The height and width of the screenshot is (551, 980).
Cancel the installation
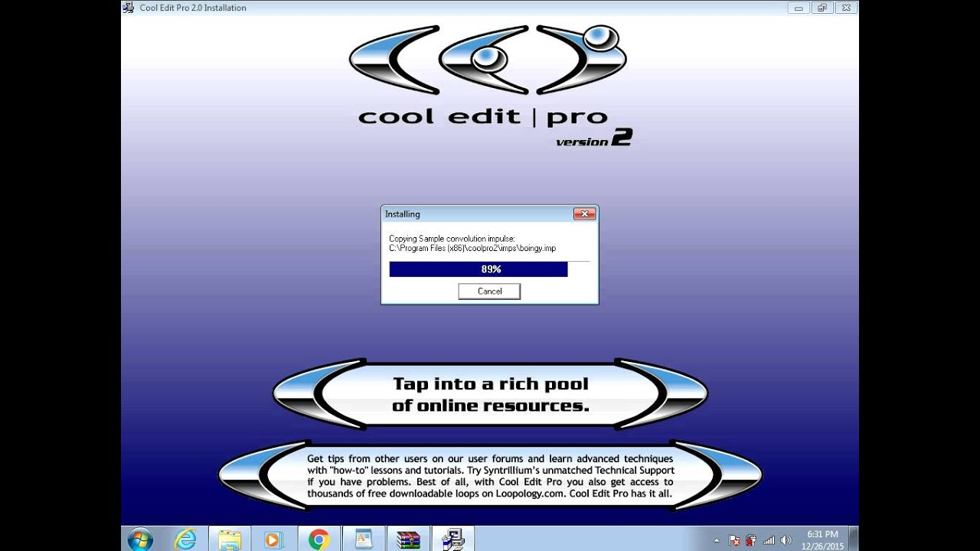(x=489, y=291)
